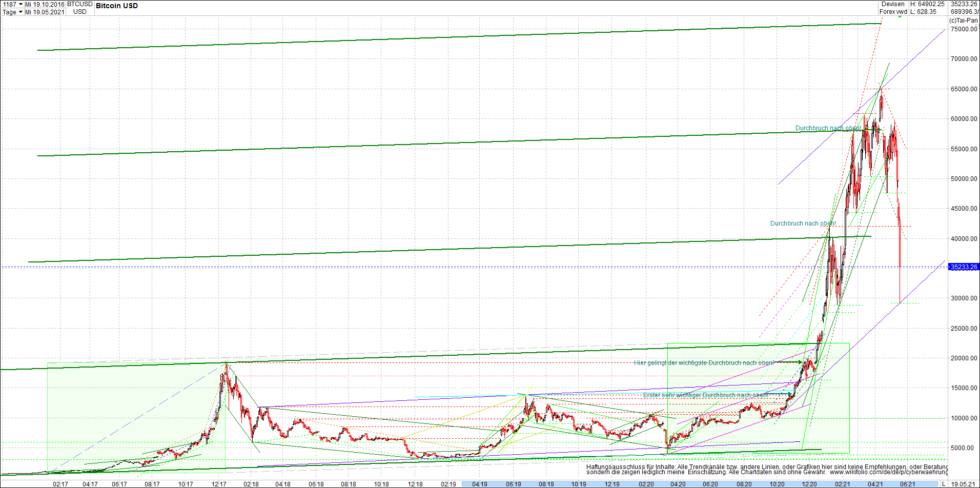Click the 04 20 time axis label
980x488 pixels.
[678, 484]
